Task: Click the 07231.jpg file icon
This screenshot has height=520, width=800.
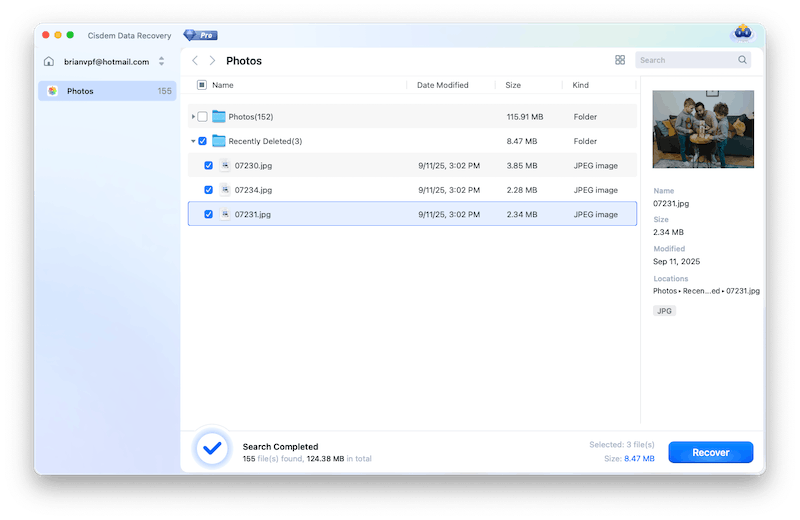Action: (225, 214)
